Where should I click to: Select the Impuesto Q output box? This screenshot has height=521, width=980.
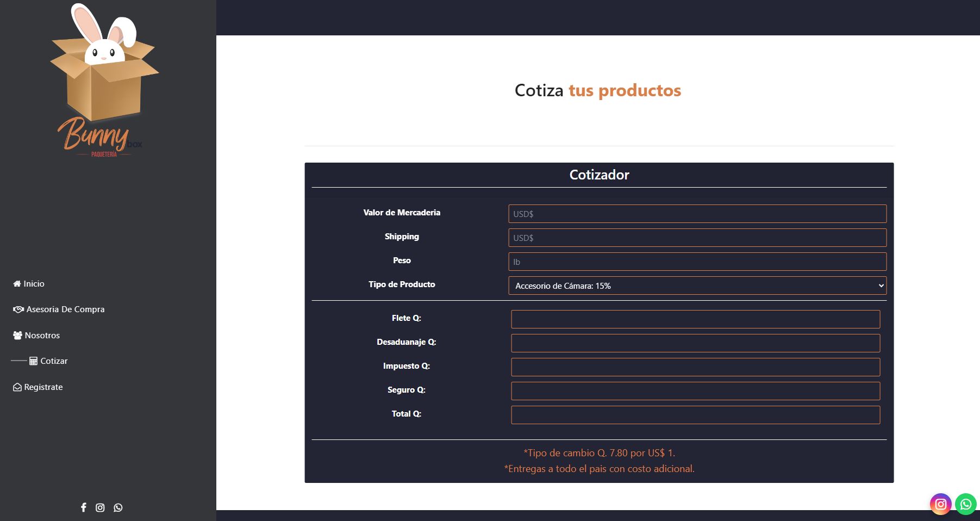695,367
